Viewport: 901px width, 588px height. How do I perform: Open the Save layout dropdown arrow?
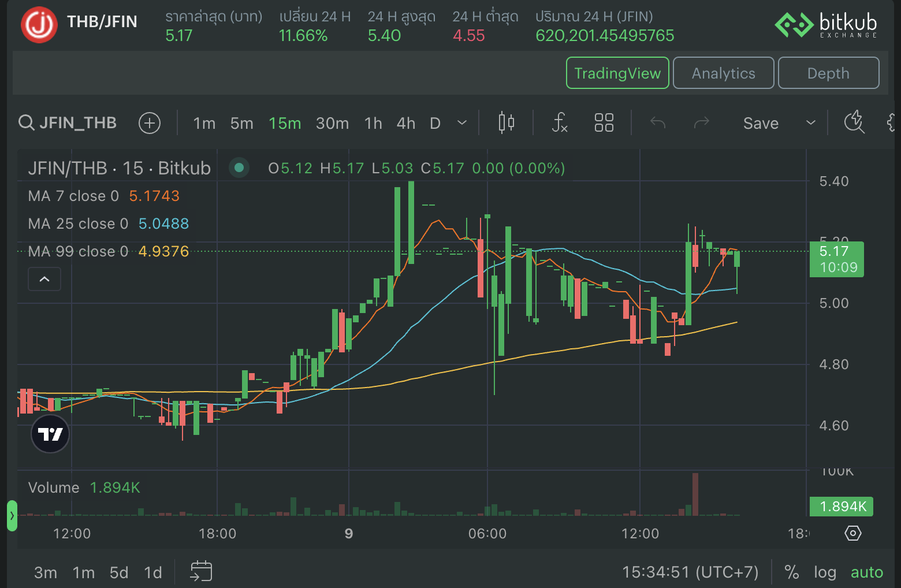tap(810, 122)
